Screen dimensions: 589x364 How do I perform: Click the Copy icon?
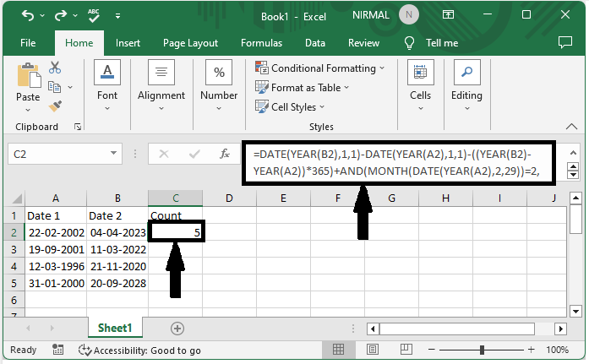pyautogui.click(x=54, y=87)
